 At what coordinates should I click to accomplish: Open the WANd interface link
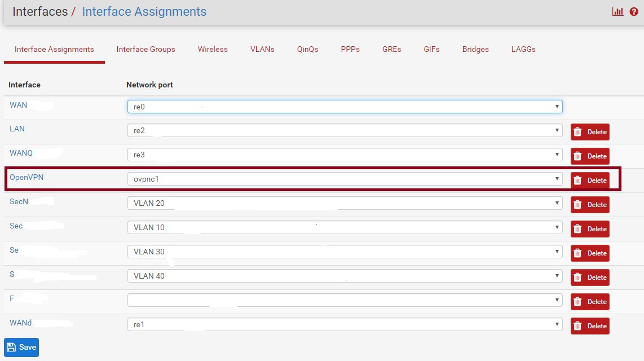coord(20,323)
